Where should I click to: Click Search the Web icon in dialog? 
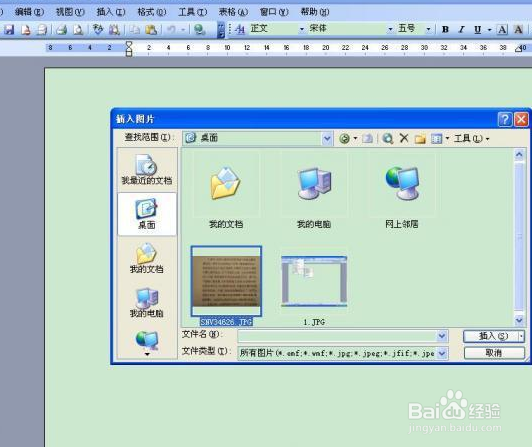[x=388, y=138]
